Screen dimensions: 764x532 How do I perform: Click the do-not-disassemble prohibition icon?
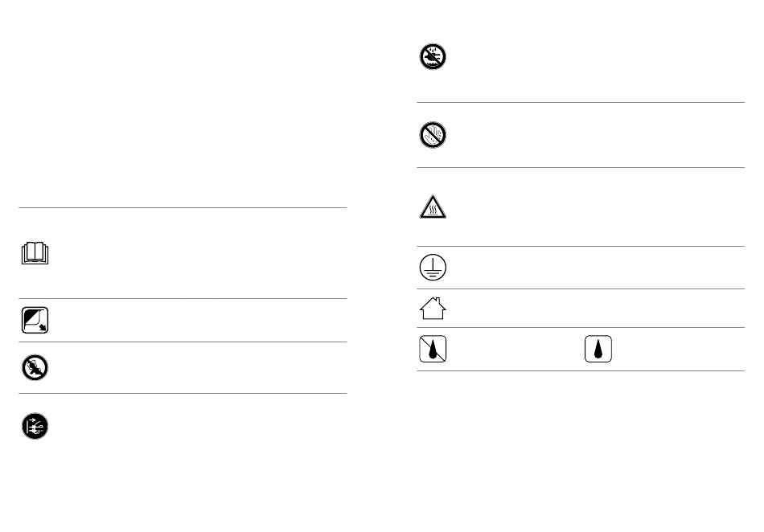[x=35, y=367]
